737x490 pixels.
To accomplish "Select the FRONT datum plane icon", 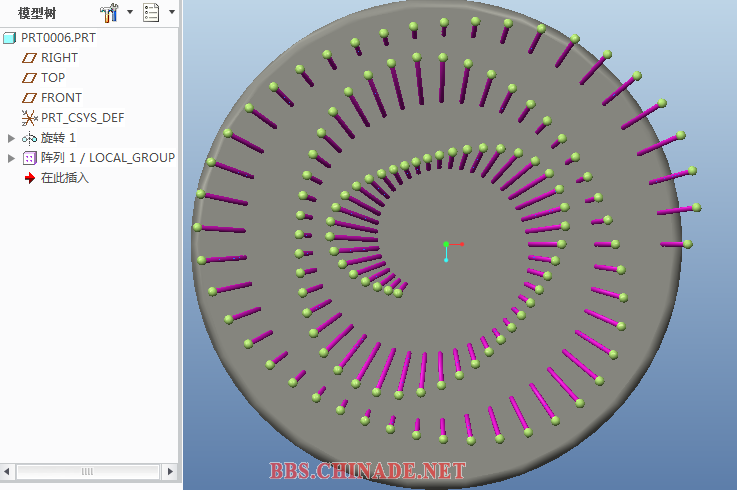I will [29, 98].
